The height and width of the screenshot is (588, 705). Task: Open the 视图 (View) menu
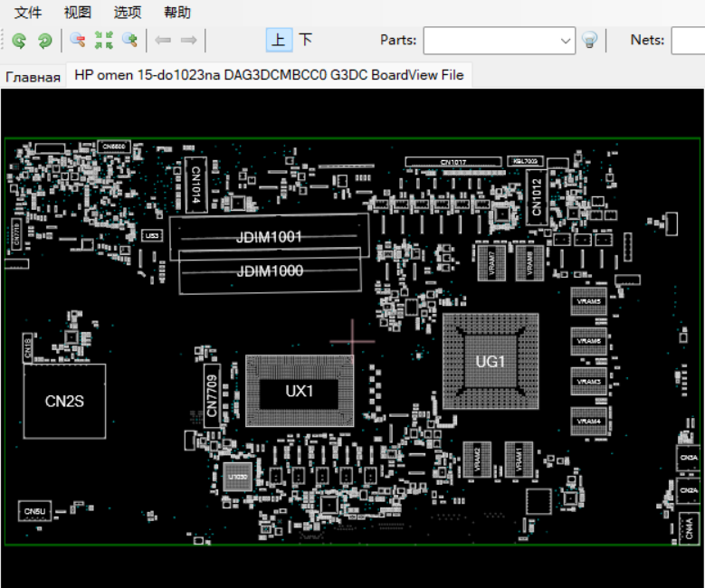78,13
